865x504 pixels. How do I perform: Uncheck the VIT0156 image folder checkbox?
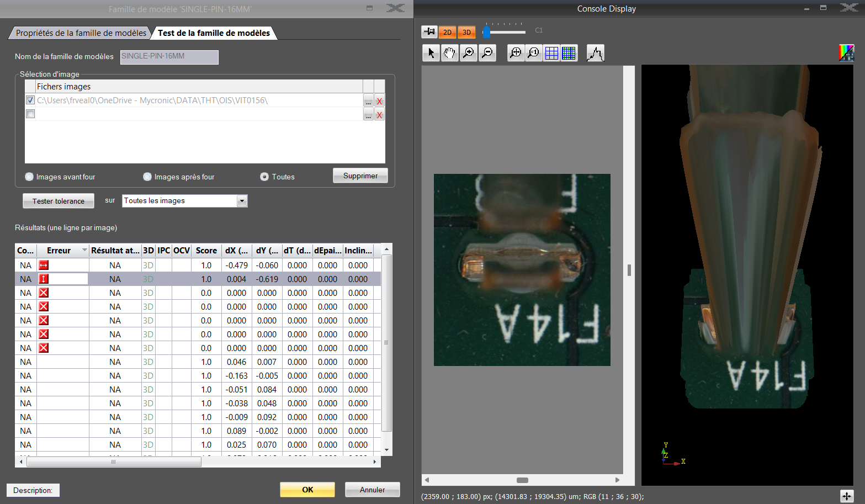click(30, 100)
